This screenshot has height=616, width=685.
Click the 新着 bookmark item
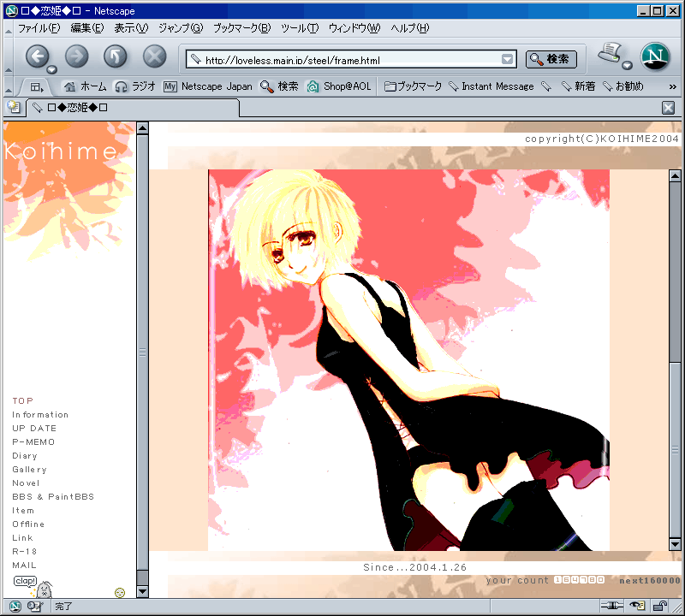tap(579, 86)
